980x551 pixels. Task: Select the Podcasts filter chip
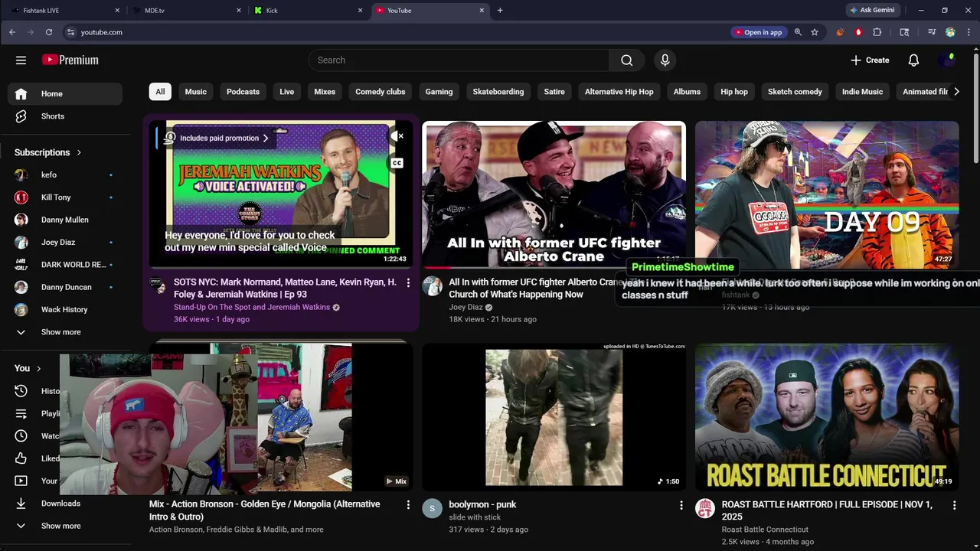[243, 92]
